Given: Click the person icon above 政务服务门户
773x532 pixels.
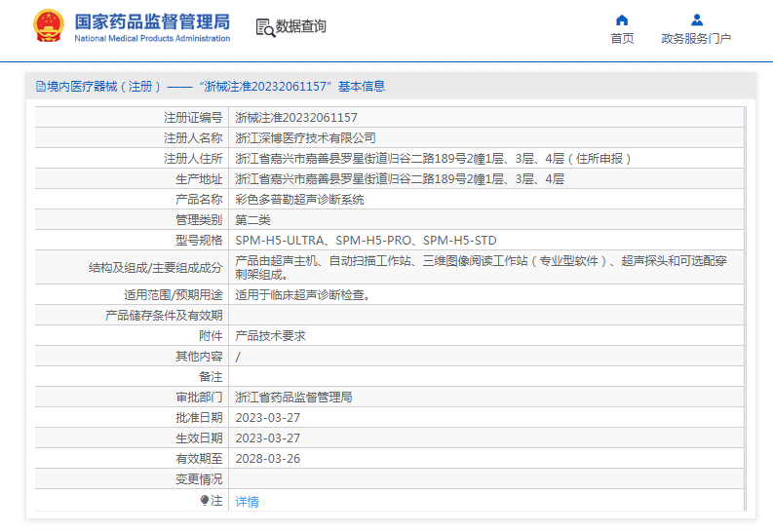Looking at the screenshot, I should [x=696, y=19].
